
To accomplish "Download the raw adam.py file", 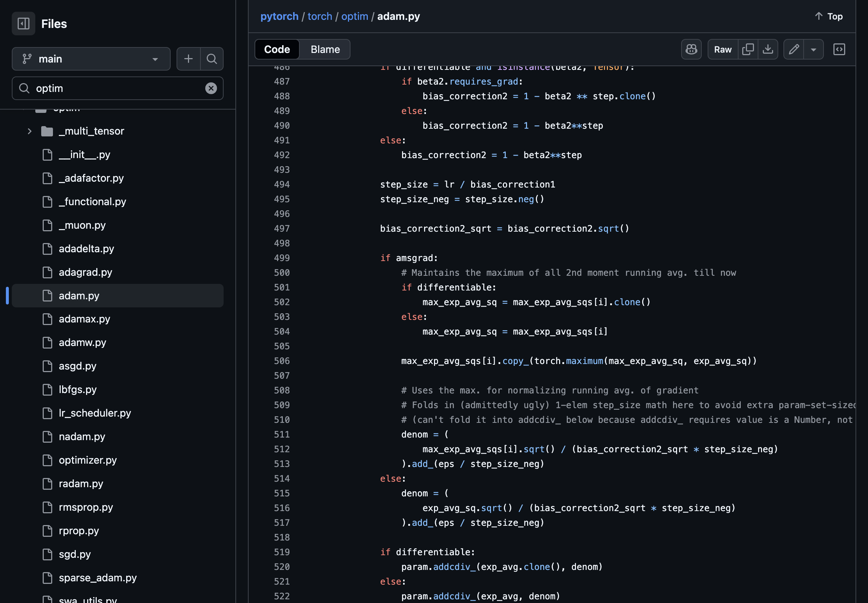I will (768, 50).
